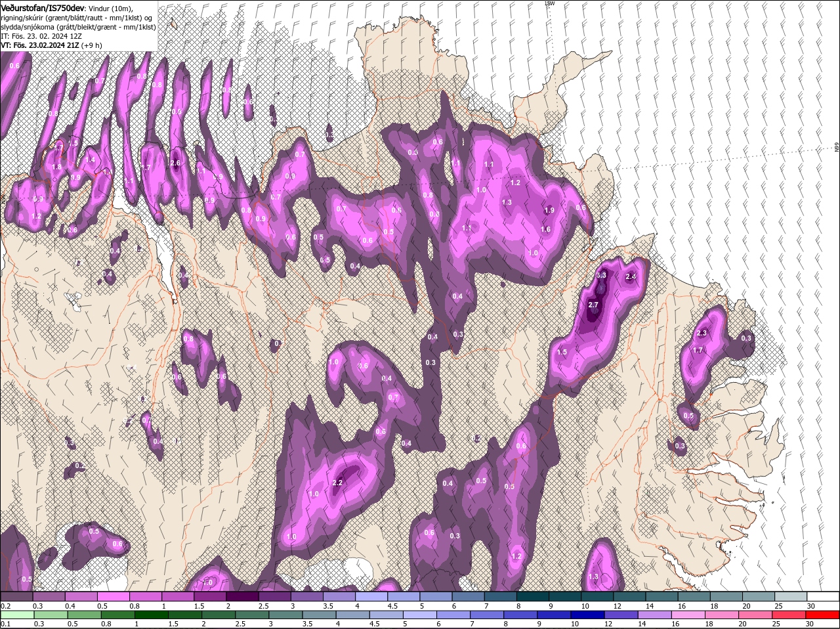This screenshot has height=629, width=840.
Task: Pick light lavender swatch at 4 in top legend
Action: [x=372, y=596]
